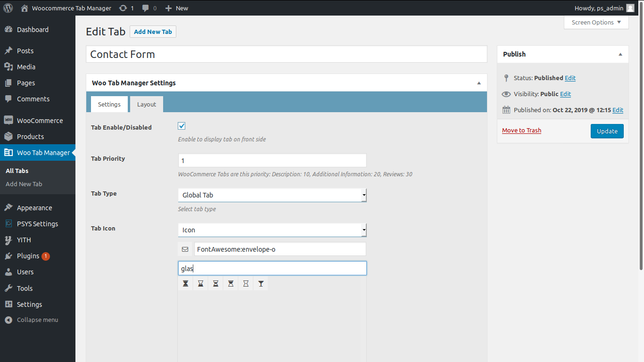644x362 pixels.
Task: Pick the cocktail glass icon result
Action: [261, 284]
